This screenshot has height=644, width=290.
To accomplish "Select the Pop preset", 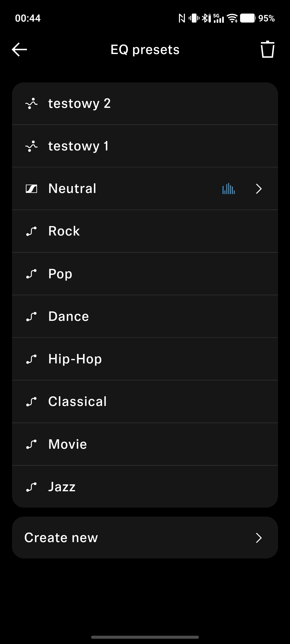I will 60,274.
